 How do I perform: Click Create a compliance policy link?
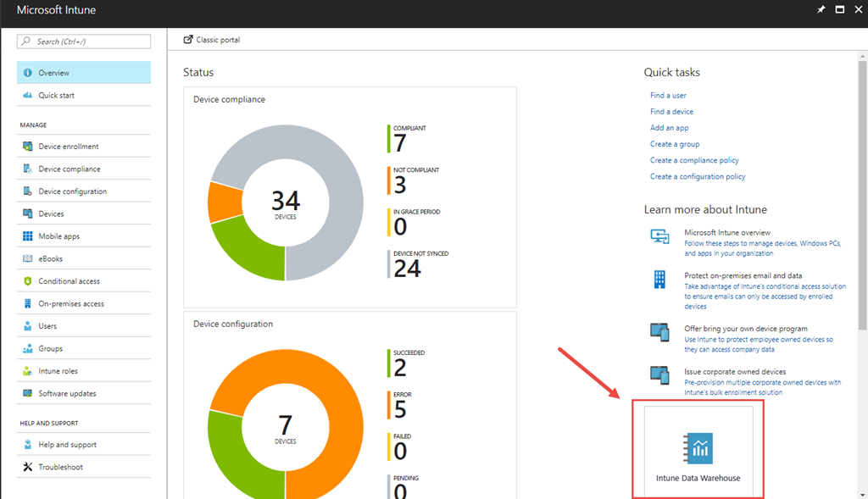click(694, 160)
